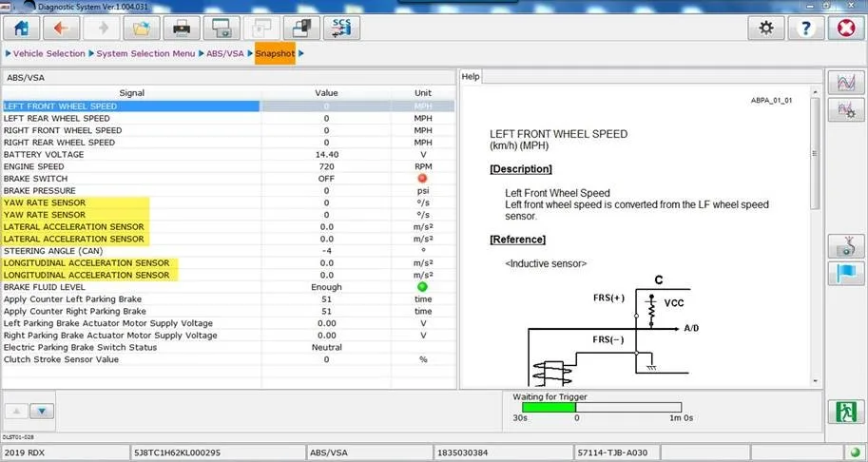This screenshot has width=868, height=462.
Task: Click the disabled window copy icon
Action: (261, 28)
